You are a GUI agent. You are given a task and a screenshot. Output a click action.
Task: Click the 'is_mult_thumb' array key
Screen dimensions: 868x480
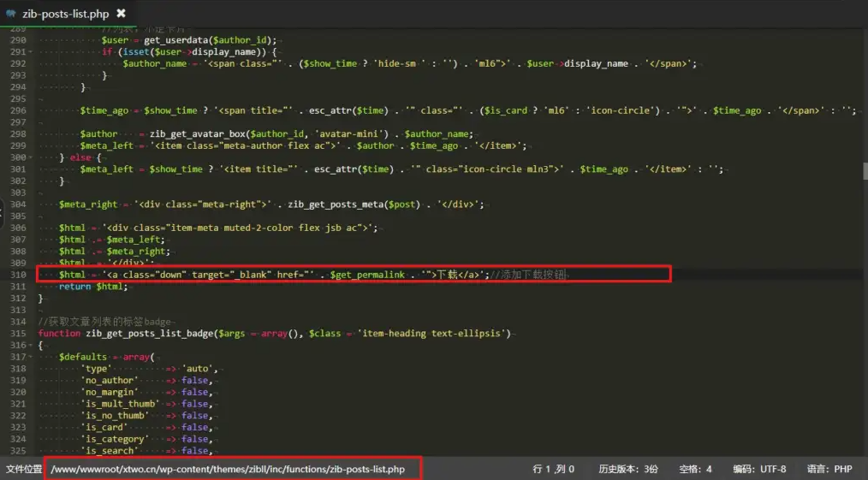pyautogui.click(x=120, y=404)
